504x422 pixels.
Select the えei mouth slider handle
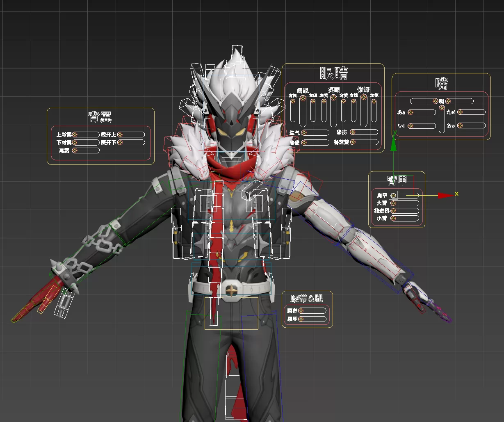(460, 112)
